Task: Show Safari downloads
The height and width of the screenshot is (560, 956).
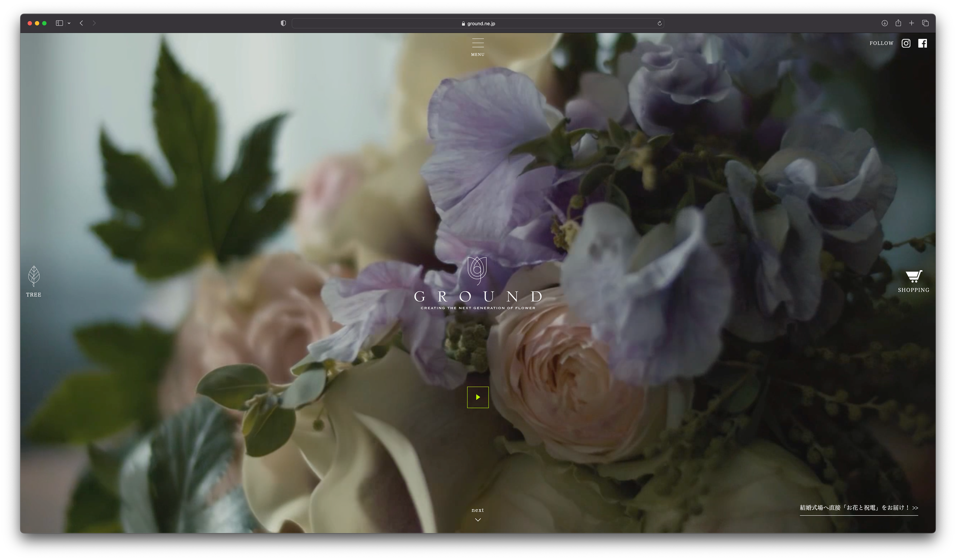Action: click(x=884, y=23)
